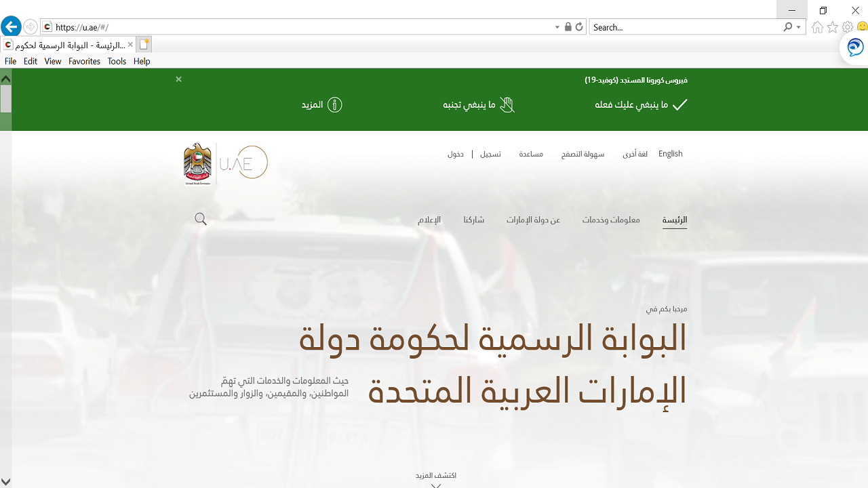Switch site language to English
868x488 pixels.
pyautogui.click(x=670, y=154)
